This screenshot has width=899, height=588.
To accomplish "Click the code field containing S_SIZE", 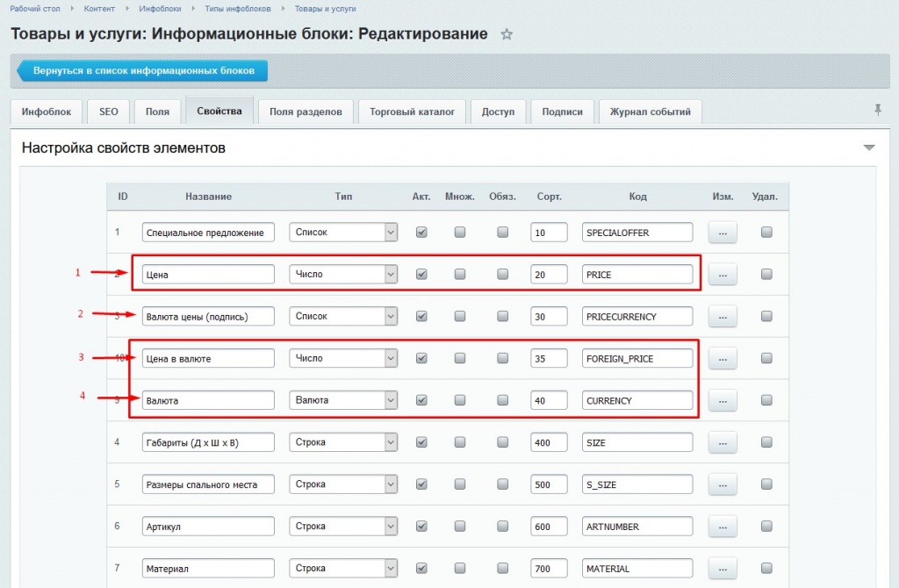I will pos(637,484).
